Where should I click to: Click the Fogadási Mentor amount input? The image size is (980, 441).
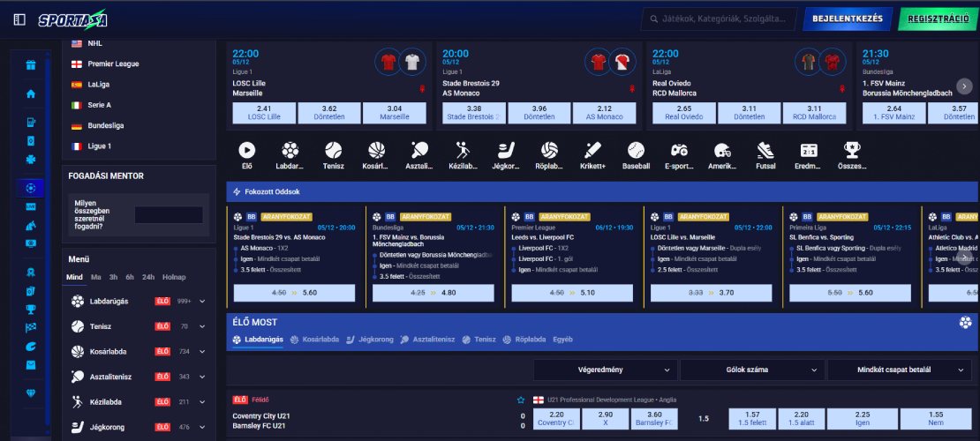169,215
